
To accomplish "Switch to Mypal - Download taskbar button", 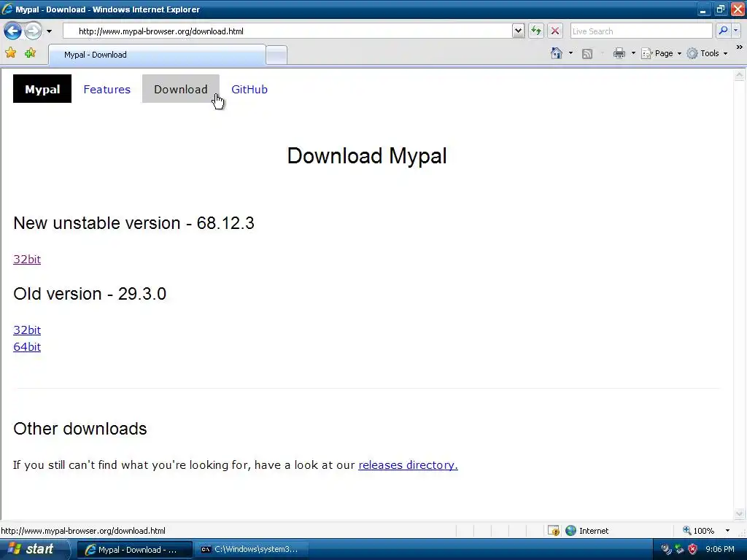I will (134, 550).
